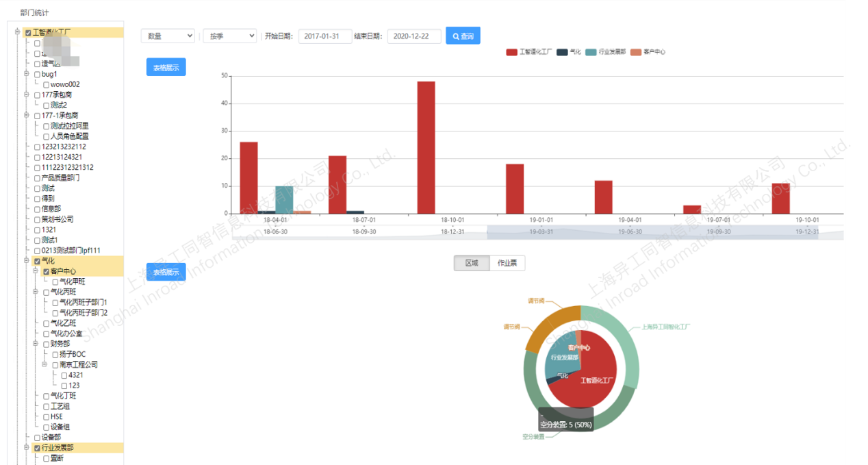Image resolution: width=868 pixels, height=465 pixels.
Task: Uncheck the 行业发展部 checkbox
Action: 37,447
